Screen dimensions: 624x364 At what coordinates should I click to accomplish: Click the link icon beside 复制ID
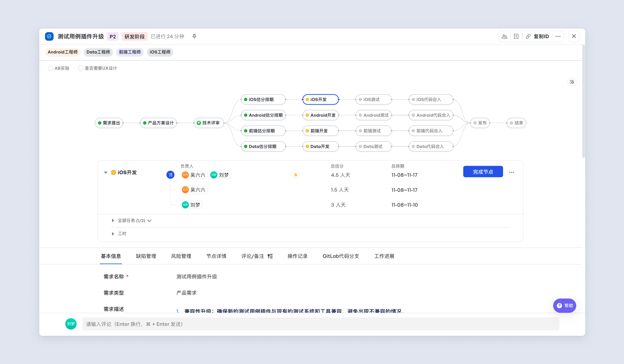point(528,36)
